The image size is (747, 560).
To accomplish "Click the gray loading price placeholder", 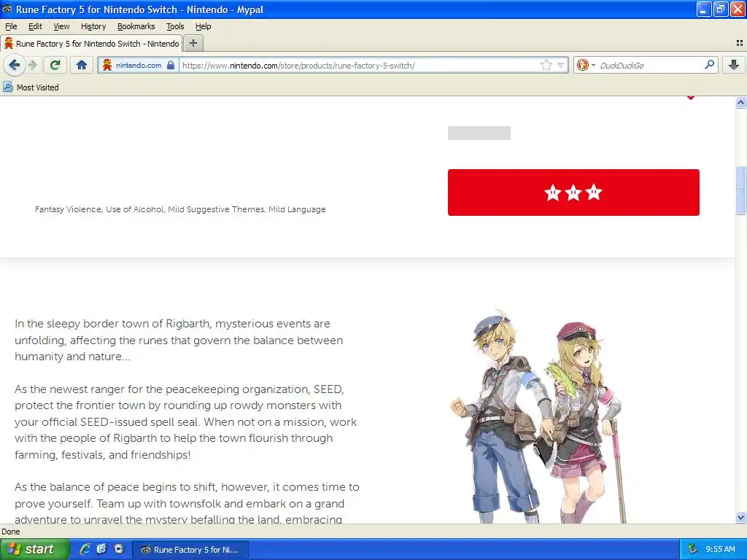I will point(479,133).
